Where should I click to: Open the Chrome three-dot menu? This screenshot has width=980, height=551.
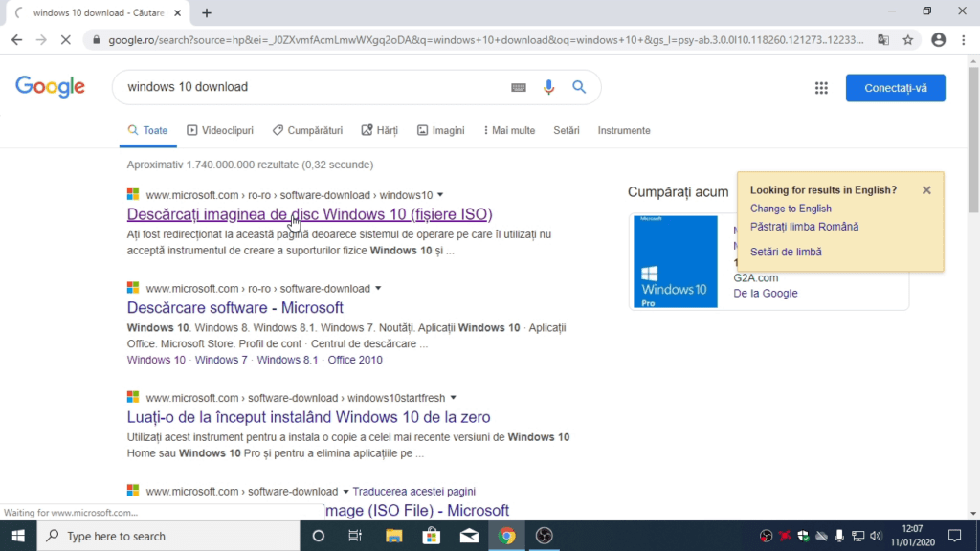(x=963, y=40)
